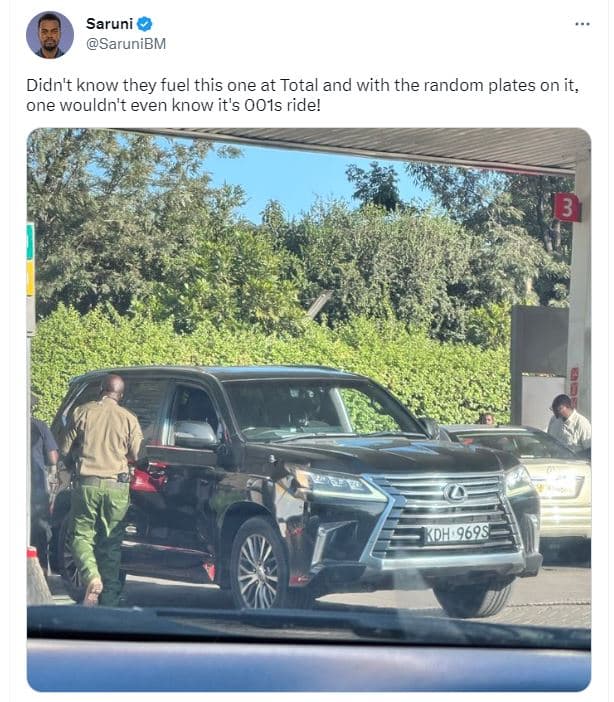
Task: Click the SUV's front windshield
Action: (320, 411)
